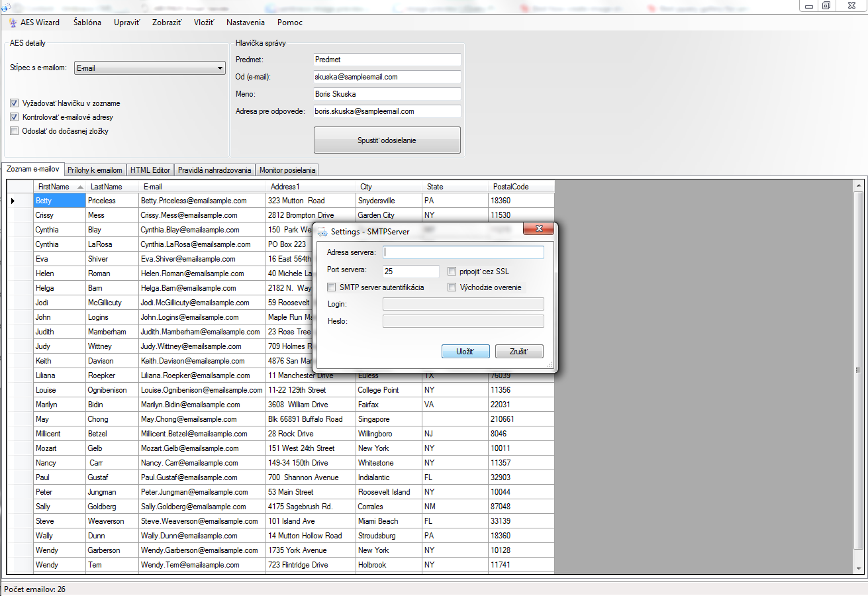Check SMTP server autentifikácia option

[332, 287]
